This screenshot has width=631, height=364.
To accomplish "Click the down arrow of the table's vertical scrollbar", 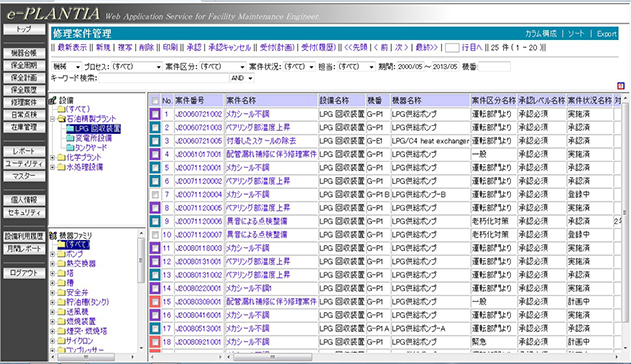I will [x=625, y=348].
